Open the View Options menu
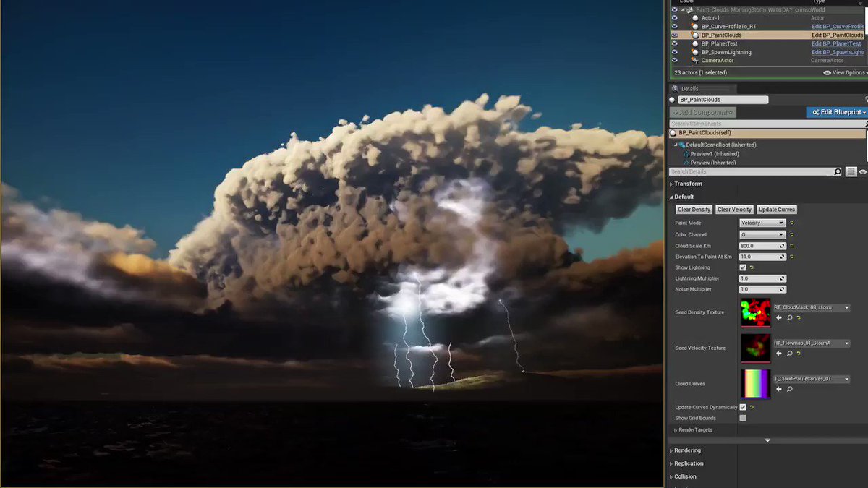Image resolution: width=868 pixels, height=488 pixels. tap(845, 72)
